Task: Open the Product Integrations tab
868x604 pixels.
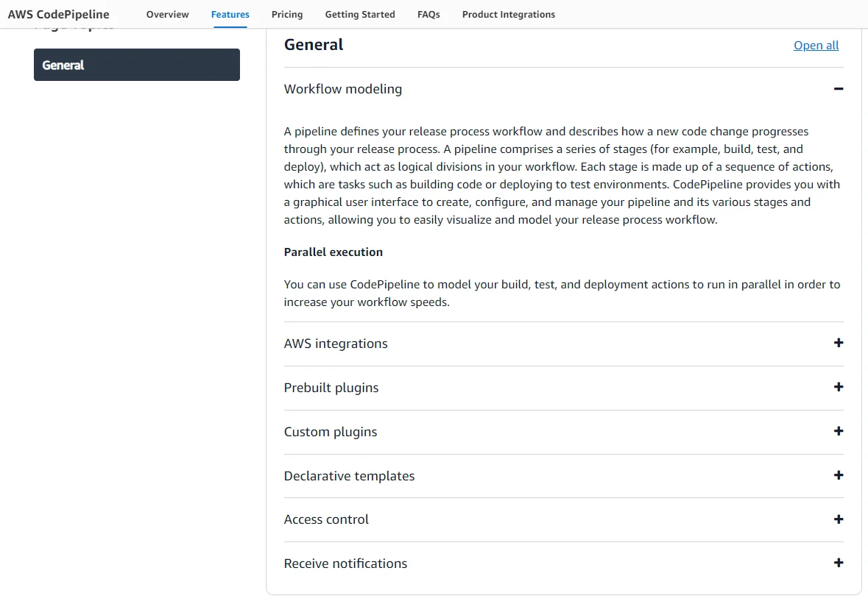Action: pos(508,15)
